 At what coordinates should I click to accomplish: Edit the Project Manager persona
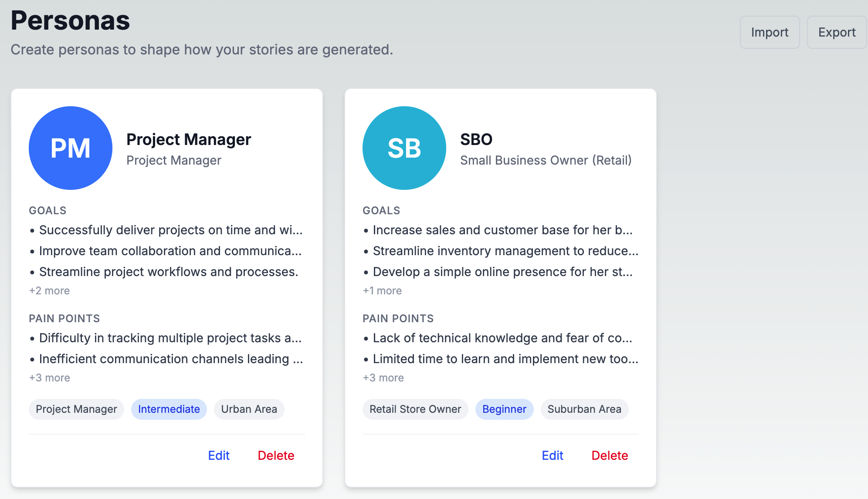[219, 455]
